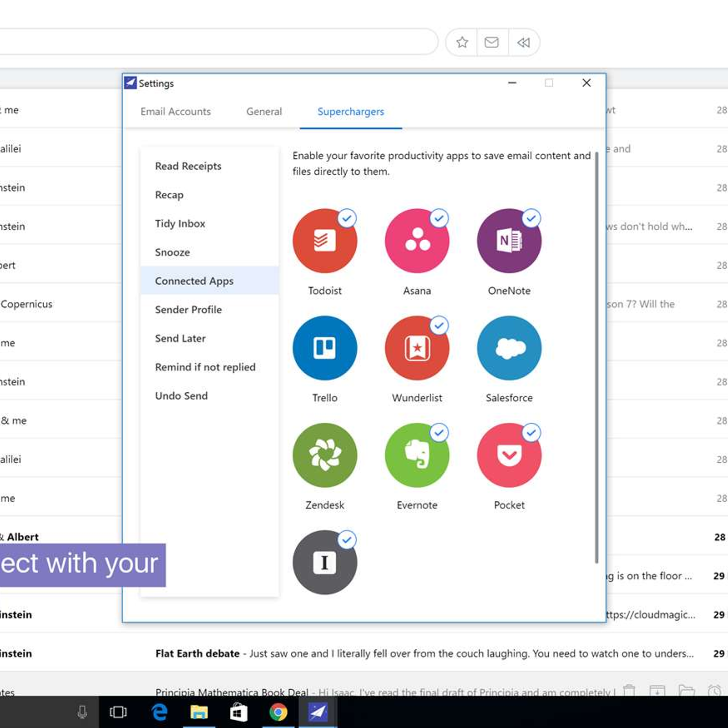Image resolution: width=728 pixels, height=728 pixels.
Task: Open the Flat Earth debate email
Action: coord(364,653)
